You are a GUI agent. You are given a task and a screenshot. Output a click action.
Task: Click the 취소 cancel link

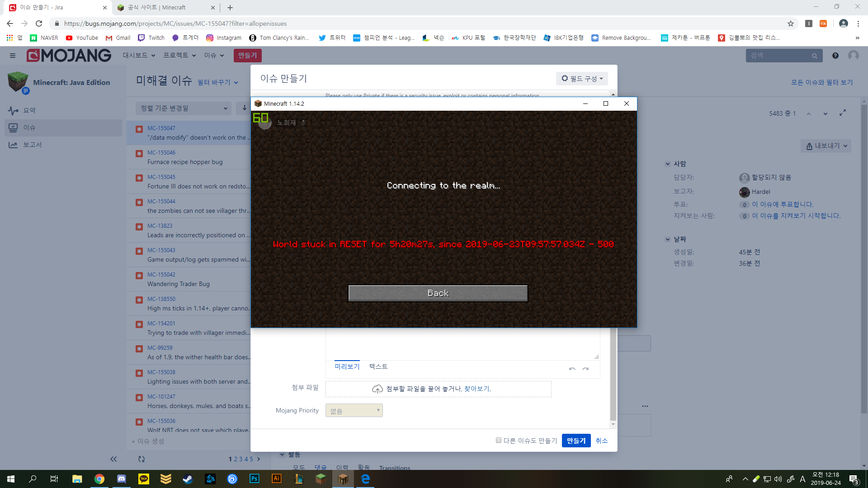pos(601,441)
